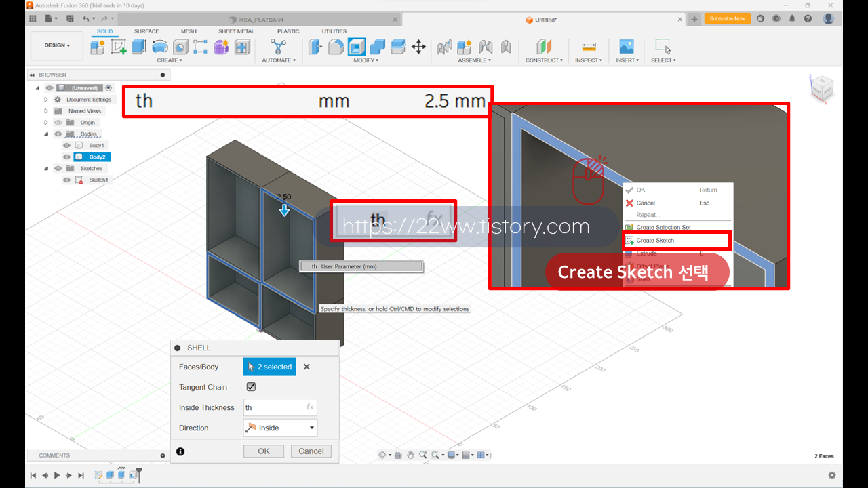Viewport: 868px width, 488px height.
Task: Undo the last action
Action: click(86, 19)
